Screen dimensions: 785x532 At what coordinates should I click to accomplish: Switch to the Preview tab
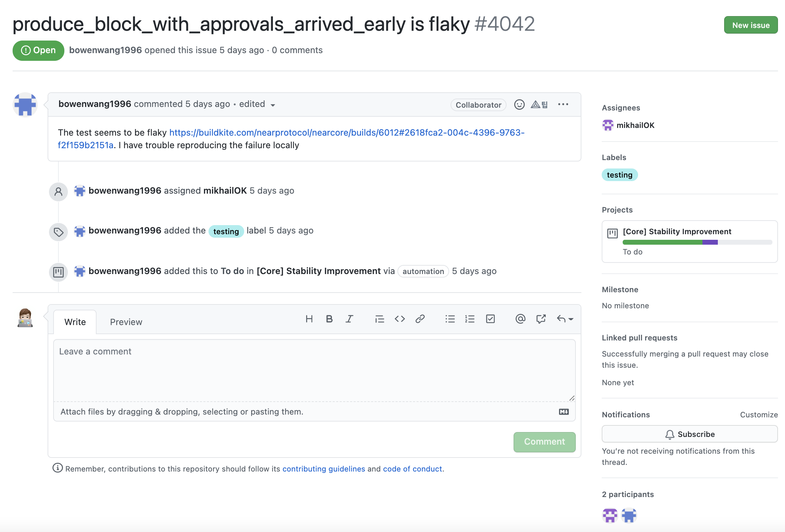pyautogui.click(x=126, y=322)
